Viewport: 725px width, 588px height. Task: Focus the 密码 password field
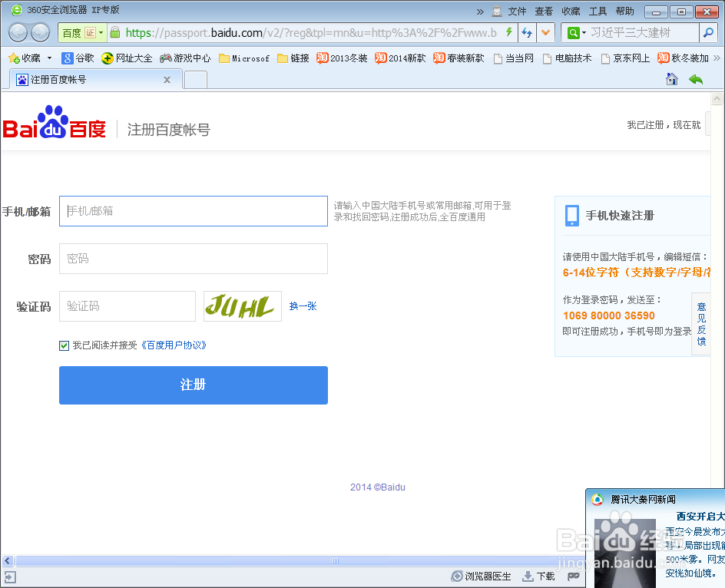point(194,259)
